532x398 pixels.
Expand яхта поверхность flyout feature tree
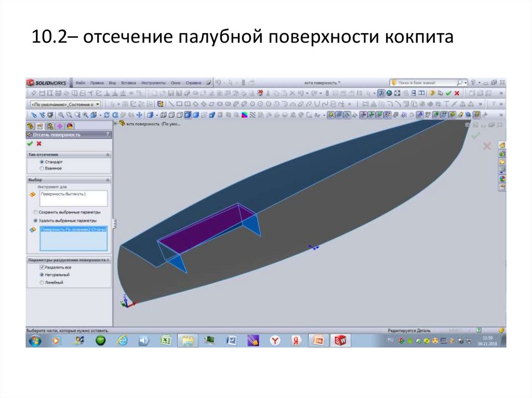pos(116,123)
